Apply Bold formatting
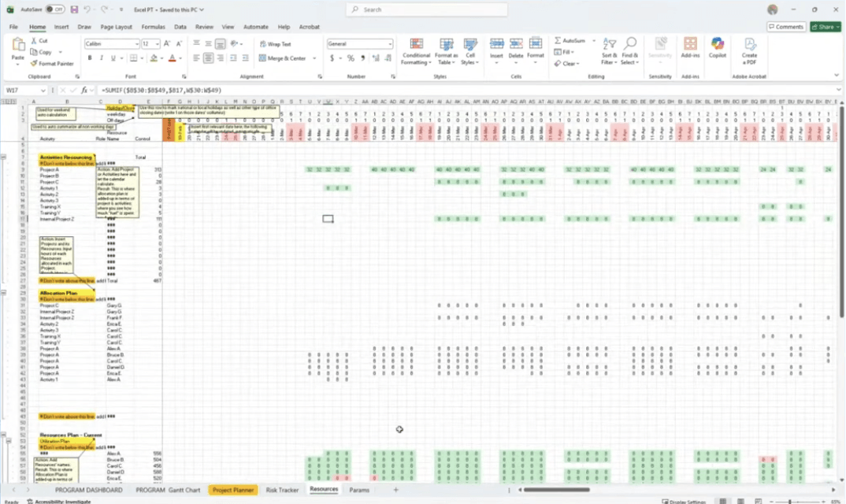 pyautogui.click(x=90, y=58)
